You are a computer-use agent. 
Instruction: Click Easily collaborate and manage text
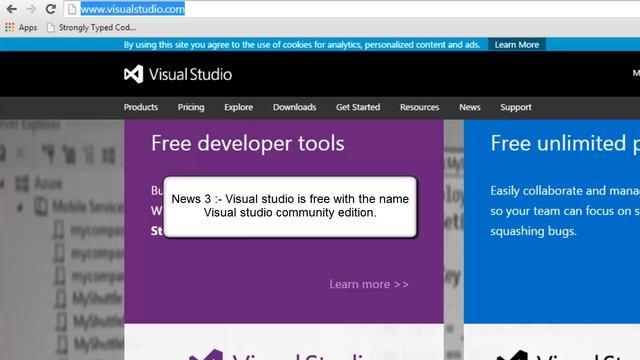click(565, 191)
